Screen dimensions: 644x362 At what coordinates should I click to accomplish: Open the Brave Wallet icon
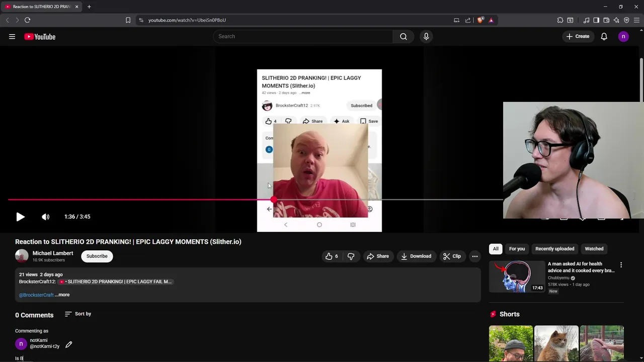point(606,20)
